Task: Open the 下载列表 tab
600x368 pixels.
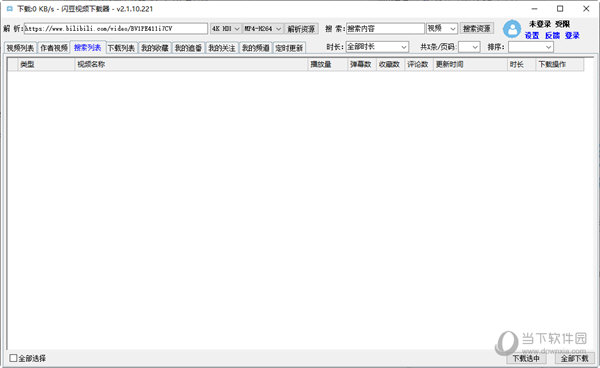Action: click(121, 48)
